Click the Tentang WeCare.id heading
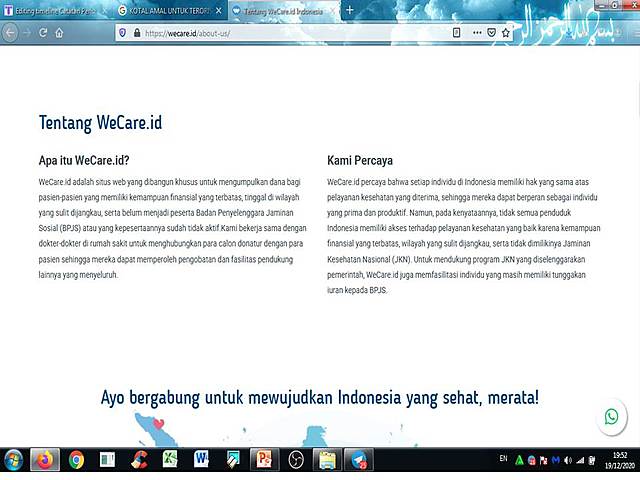This screenshot has height=480, width=640. click(x=100, y=123)
